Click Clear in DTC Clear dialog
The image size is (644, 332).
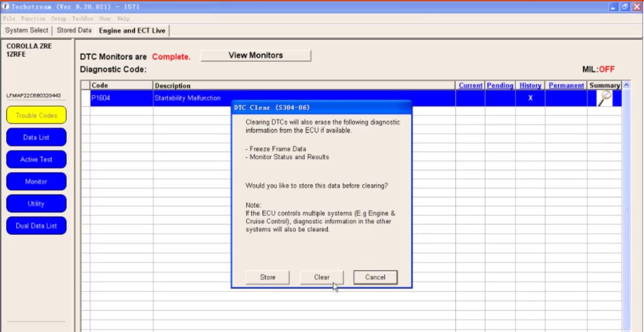point(322,277)
